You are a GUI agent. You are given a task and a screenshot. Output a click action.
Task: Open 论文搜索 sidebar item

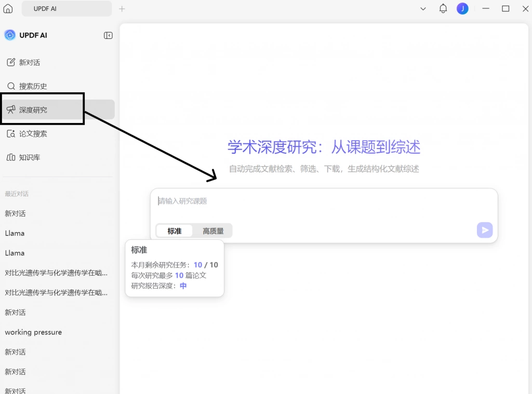click(58, 133)
